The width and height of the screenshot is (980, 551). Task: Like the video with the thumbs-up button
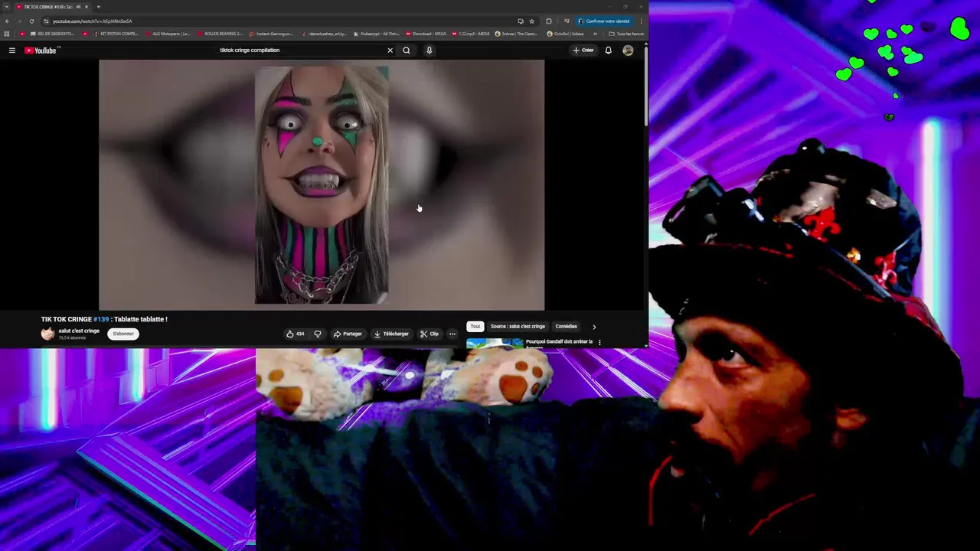coord(296,334)
